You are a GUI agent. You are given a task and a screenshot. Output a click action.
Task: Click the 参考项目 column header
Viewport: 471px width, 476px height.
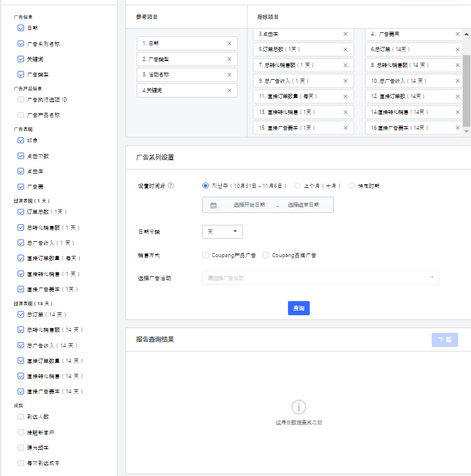pyautogui.click(x=147, y=17)
